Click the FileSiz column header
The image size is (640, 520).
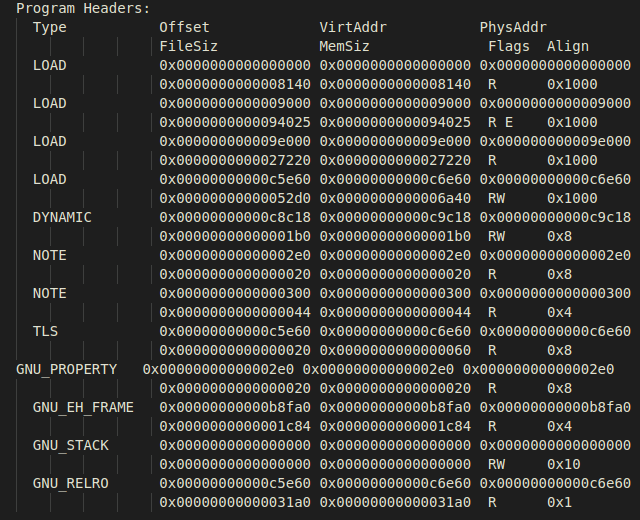point(189,46)
